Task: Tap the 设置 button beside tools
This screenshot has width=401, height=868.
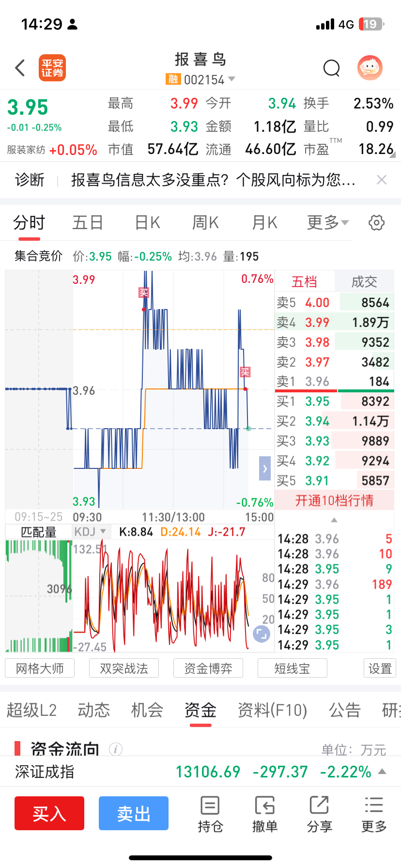Action: coord(380,668)
